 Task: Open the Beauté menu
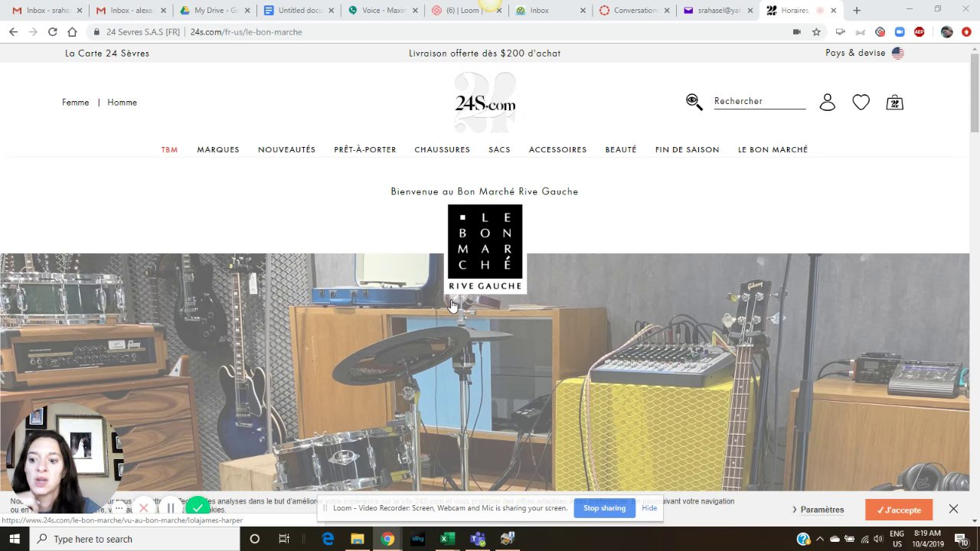[621, 150]
